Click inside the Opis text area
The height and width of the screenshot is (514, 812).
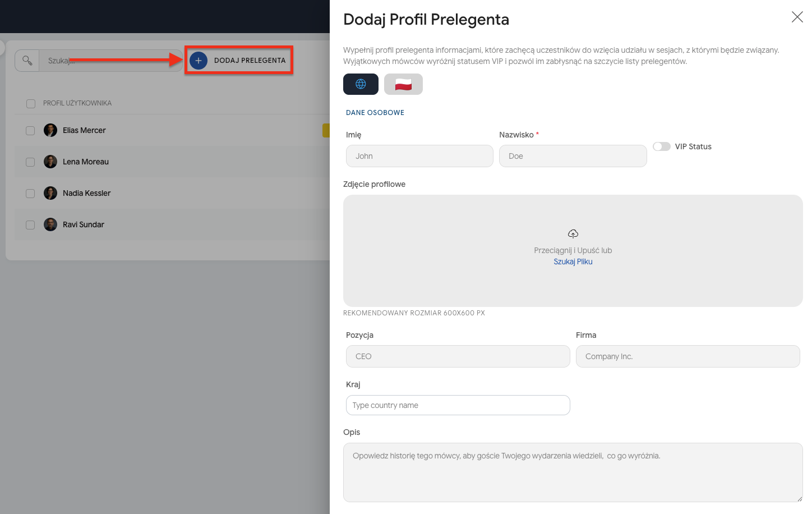(573, 472)
